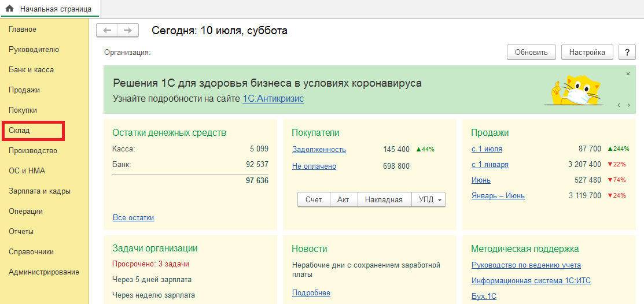Follow the 1С:Антикризис link
The height and width of the screenshot is (304, 644).
273,99
